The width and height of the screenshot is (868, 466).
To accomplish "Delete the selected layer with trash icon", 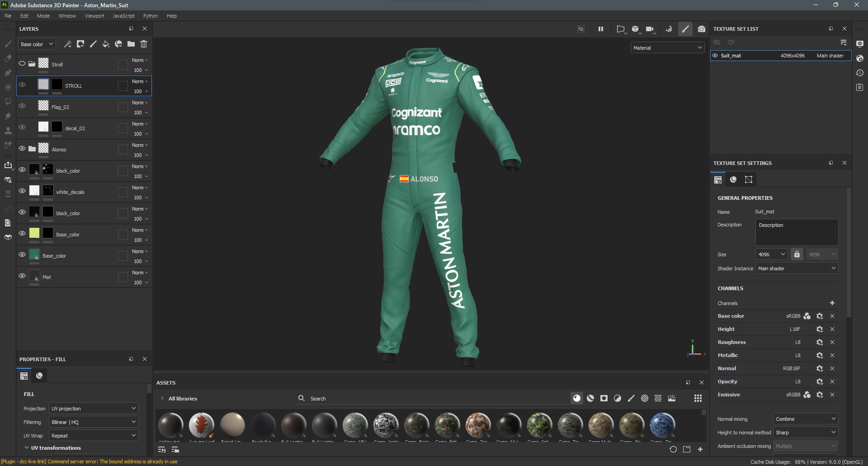I will [x=144, y=44].
